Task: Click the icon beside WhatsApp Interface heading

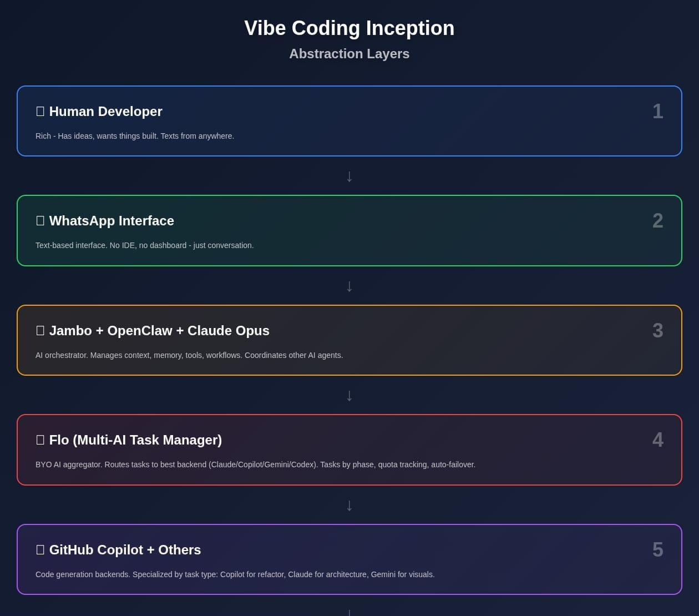Action: point(40,221)
